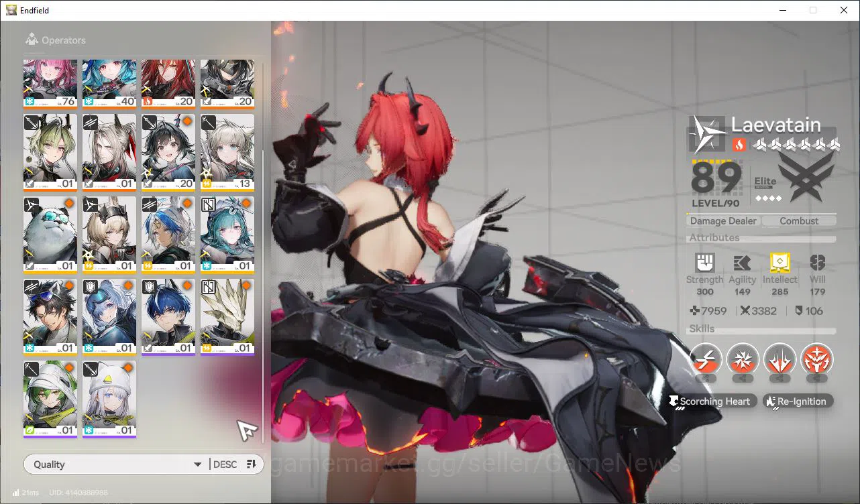Click the attack swords icon next to 3382
The width and height of the screenshot is (860, 504).
[745, 311]
